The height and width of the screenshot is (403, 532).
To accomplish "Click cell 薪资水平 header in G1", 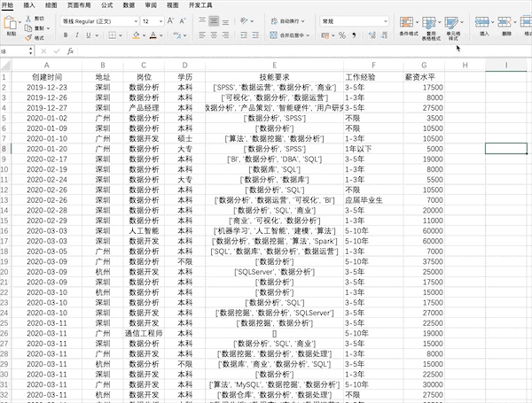I will (x=424, y=77).
